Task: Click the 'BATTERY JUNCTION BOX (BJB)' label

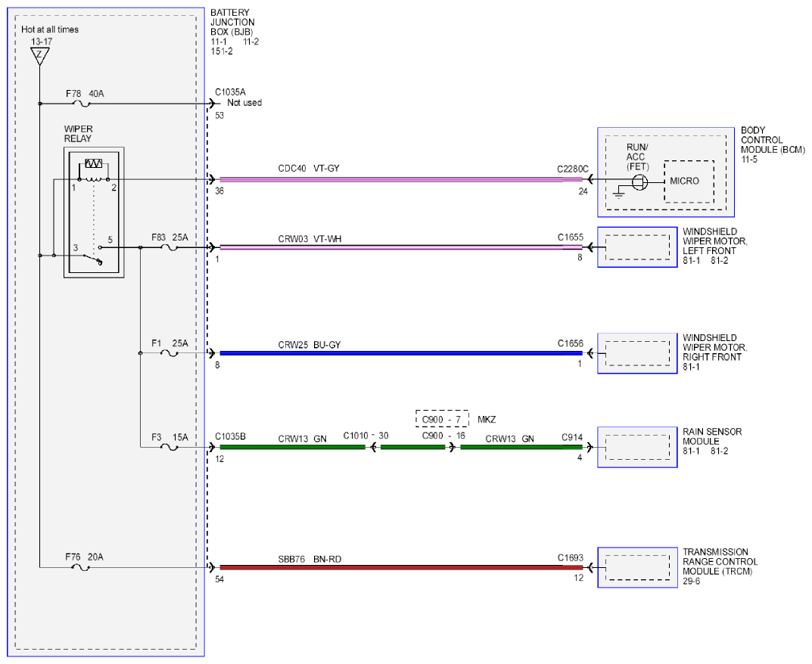Action: click(x=232, y=22)
